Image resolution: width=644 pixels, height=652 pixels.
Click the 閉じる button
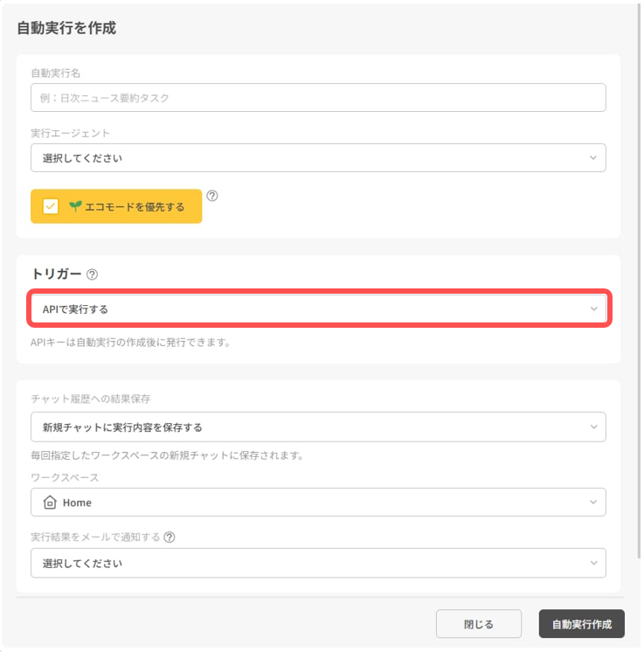click(479, 624)
